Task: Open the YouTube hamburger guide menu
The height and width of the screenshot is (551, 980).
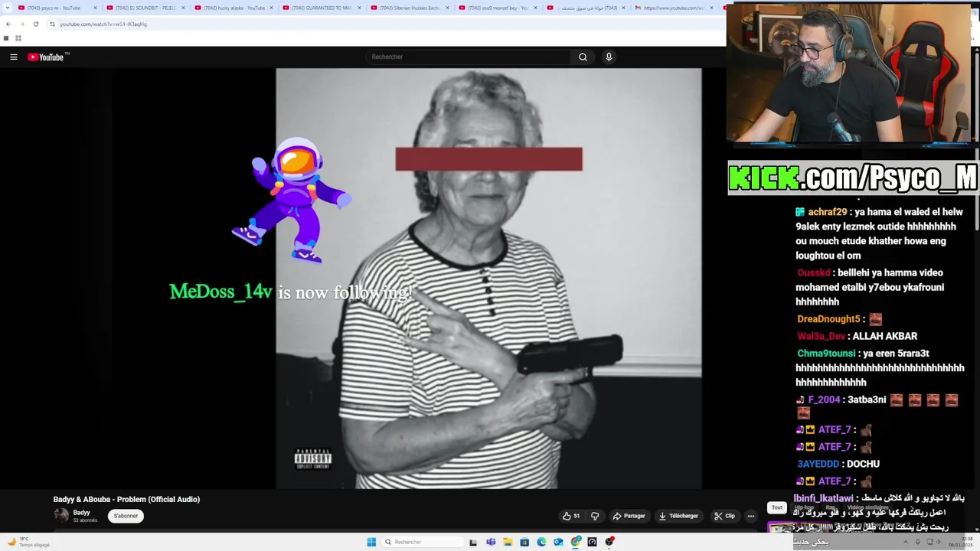Action: [x=13, y=57]
